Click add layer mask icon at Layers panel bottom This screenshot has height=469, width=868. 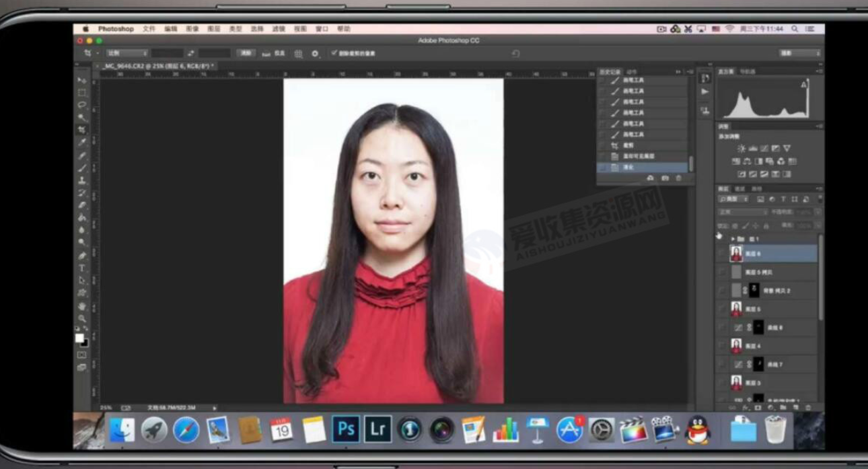758,407
